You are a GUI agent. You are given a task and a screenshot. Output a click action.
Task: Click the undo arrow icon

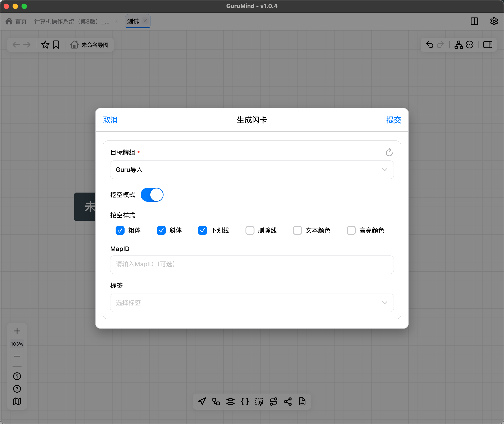coord(429,45)
